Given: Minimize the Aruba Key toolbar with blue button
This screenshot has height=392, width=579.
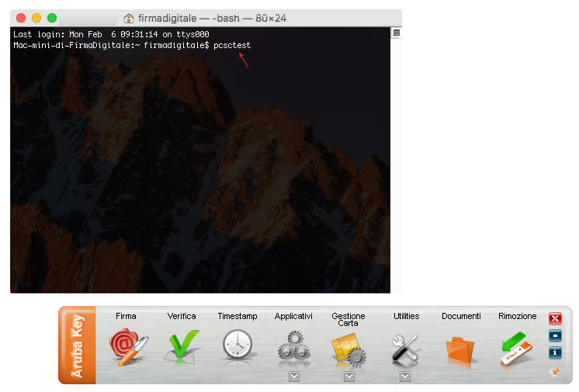Looking at the screenshot, I should [555, 335].
